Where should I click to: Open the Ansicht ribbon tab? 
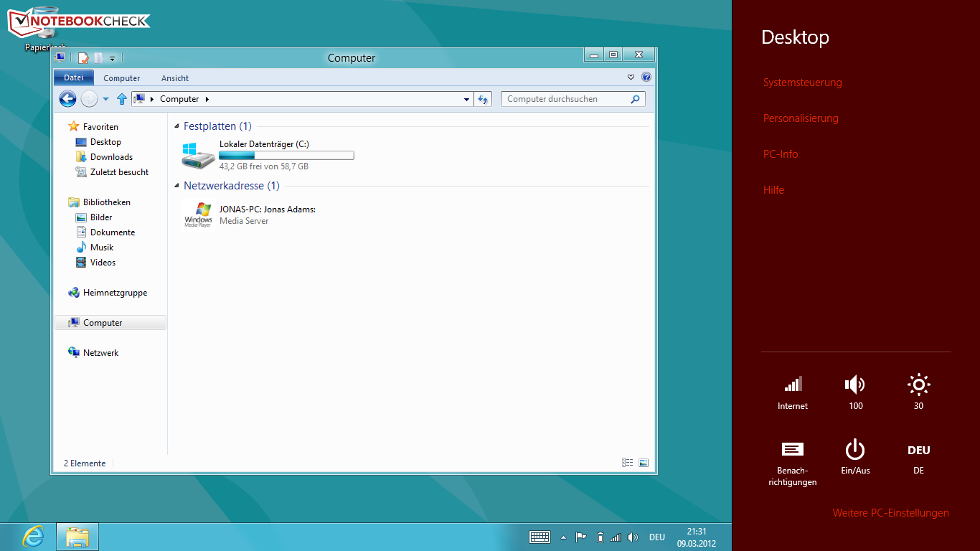pos(175,78)
